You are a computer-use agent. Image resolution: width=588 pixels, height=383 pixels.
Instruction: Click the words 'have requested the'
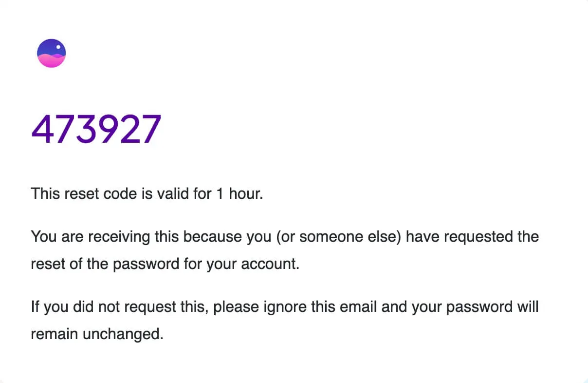click(472, 237)
